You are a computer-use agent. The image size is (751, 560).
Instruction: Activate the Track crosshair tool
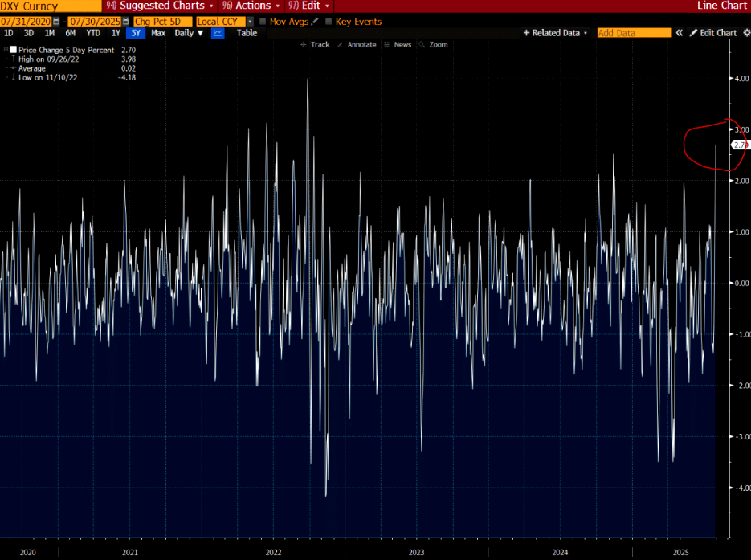click(314, 44)
